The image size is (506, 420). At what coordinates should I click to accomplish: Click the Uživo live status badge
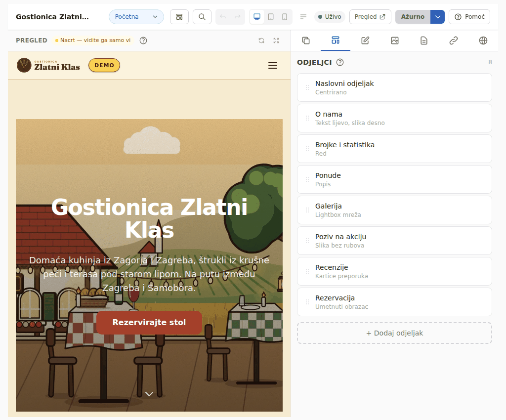click(x=330, y=17)
